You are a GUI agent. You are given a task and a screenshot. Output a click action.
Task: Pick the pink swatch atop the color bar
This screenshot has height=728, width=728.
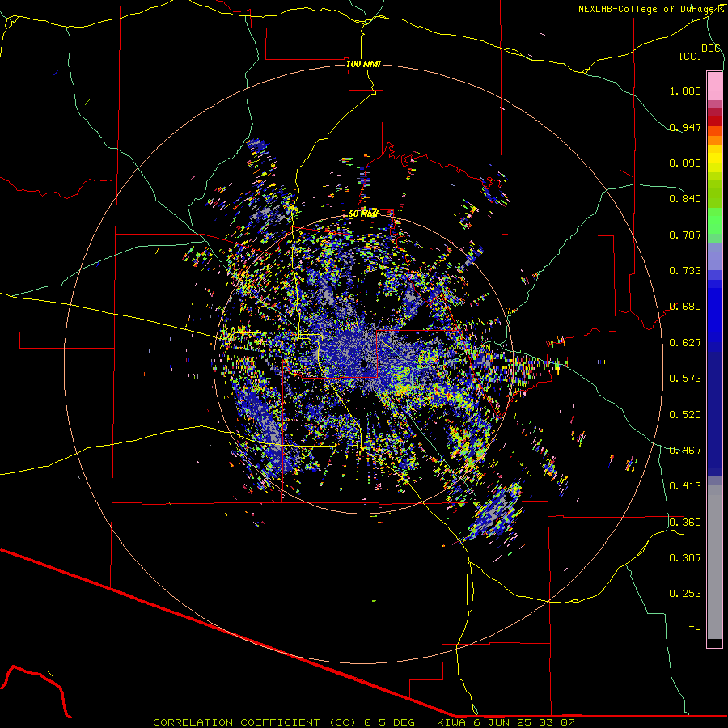point(714,86)
